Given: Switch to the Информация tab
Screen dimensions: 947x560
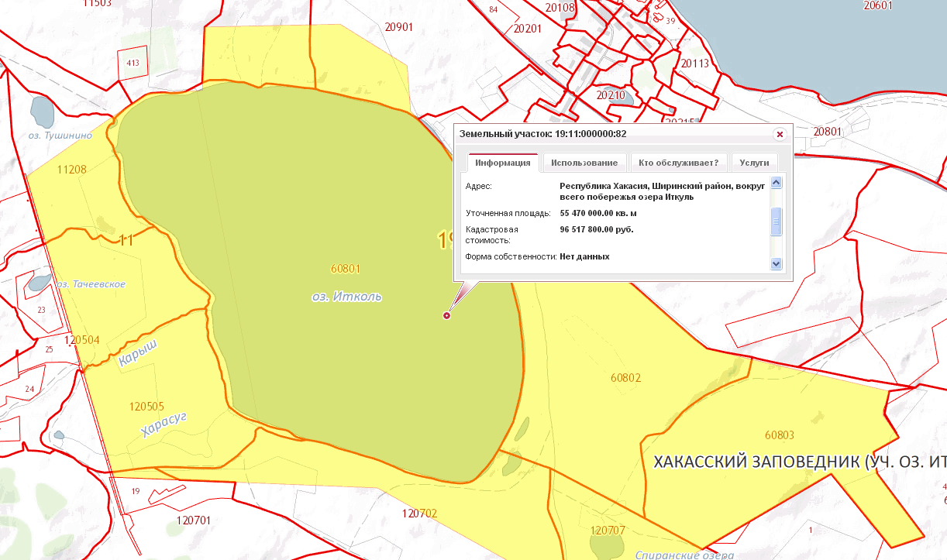Looking at the screenshot, I should click(503, 163).
